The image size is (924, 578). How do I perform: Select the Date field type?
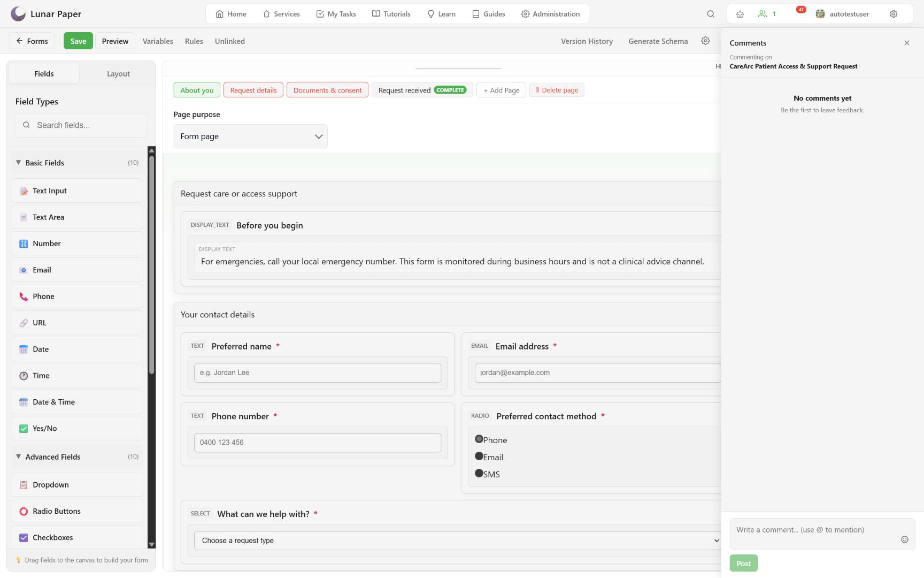click(x=77, y=349)
